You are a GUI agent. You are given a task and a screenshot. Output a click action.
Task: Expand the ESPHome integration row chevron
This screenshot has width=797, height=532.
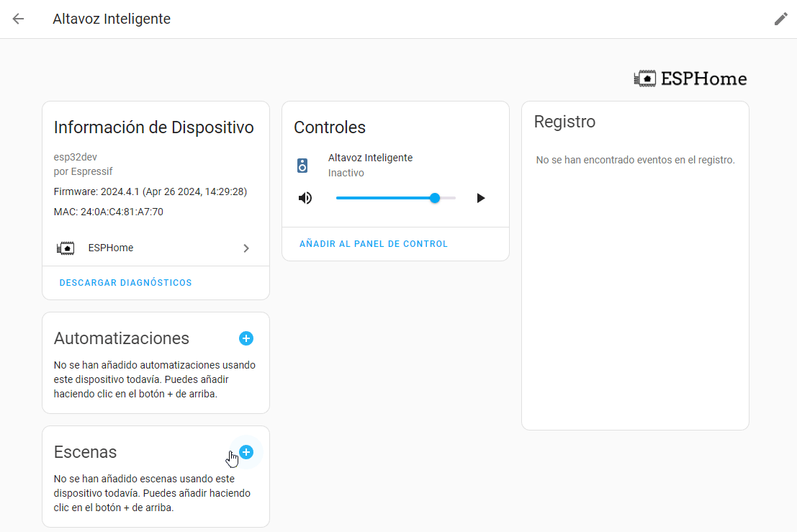(246, 248)
